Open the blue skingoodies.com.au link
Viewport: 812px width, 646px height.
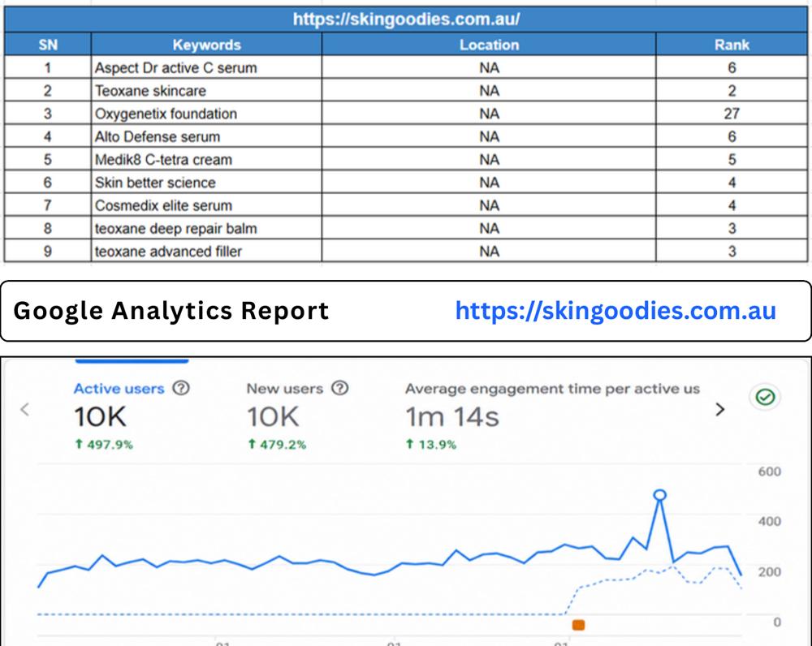coord(615,311)
